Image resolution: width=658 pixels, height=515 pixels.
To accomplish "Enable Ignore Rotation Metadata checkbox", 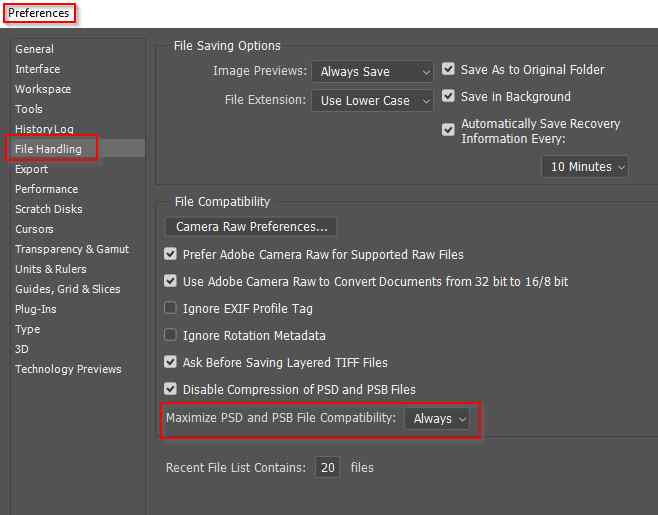I will click(x=170, y=335).
